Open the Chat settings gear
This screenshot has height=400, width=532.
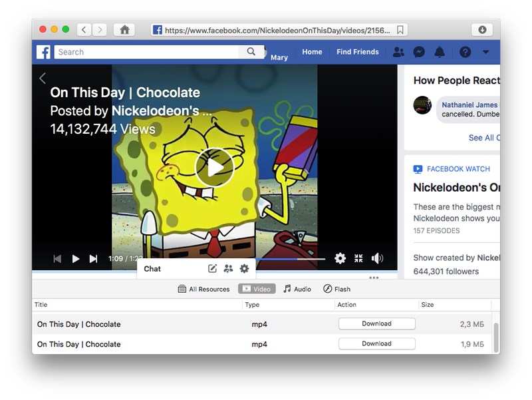[244, 269]
